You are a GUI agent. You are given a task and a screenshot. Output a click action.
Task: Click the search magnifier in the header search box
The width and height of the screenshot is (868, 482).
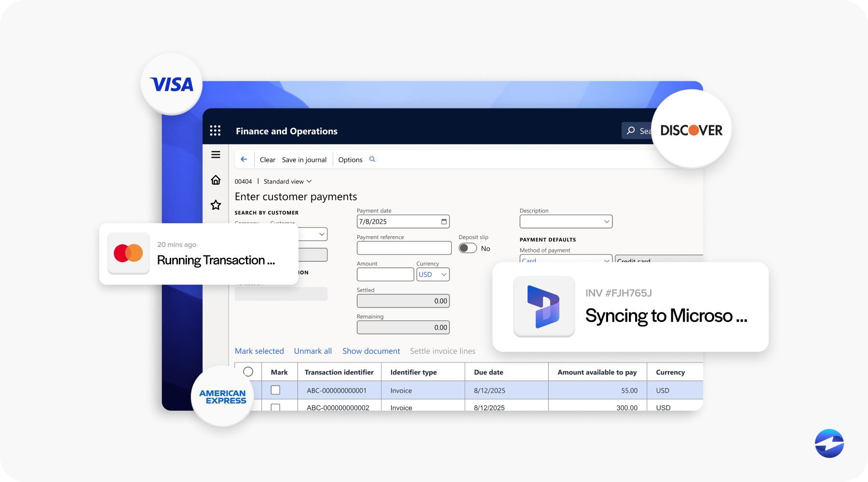click(x=631, y=130)
